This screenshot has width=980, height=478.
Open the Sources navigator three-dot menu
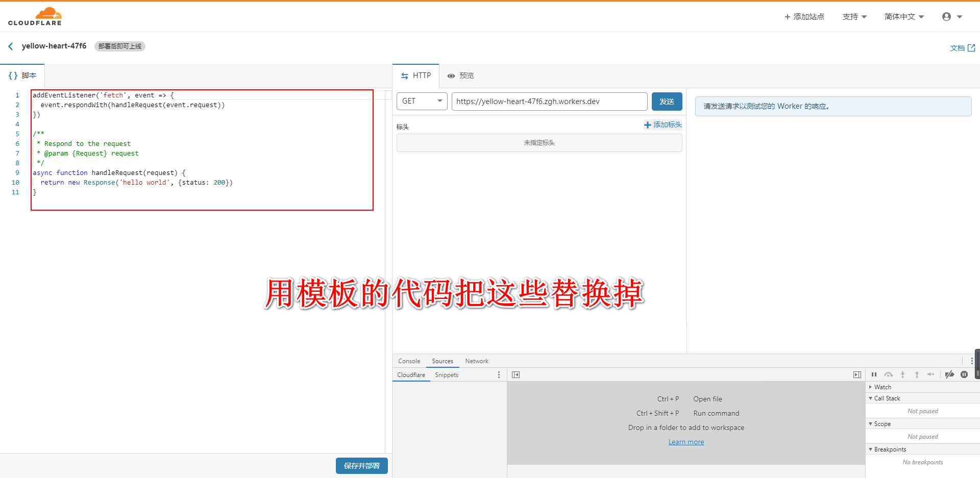[x=499, y=375]
